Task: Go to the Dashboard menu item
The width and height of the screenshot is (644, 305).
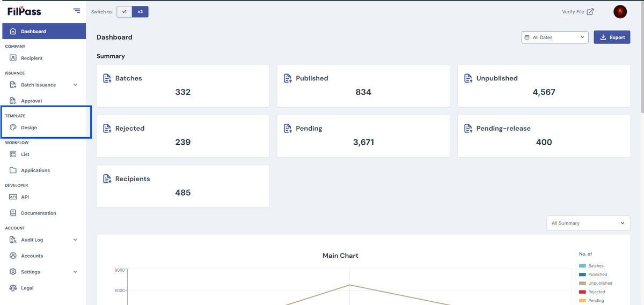Action: click(x=44, y=31)
